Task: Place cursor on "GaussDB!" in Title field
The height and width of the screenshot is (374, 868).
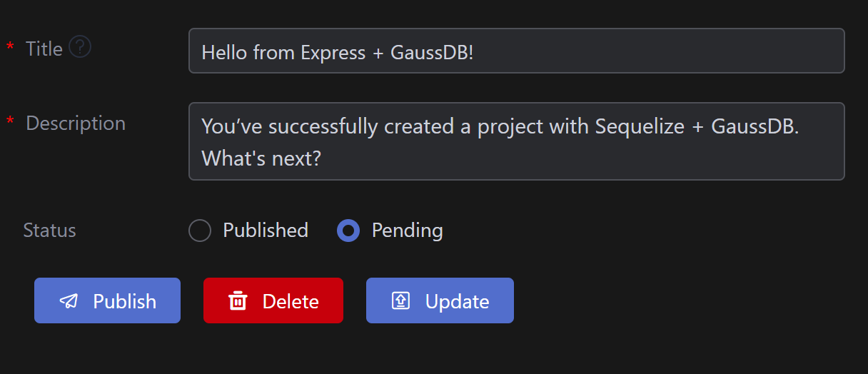Action: point(432,52)
